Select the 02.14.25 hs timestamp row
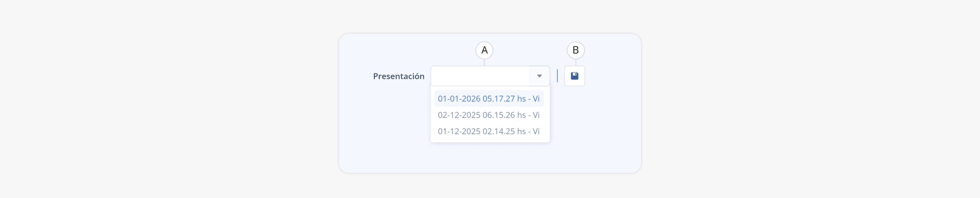 (489, 131)
